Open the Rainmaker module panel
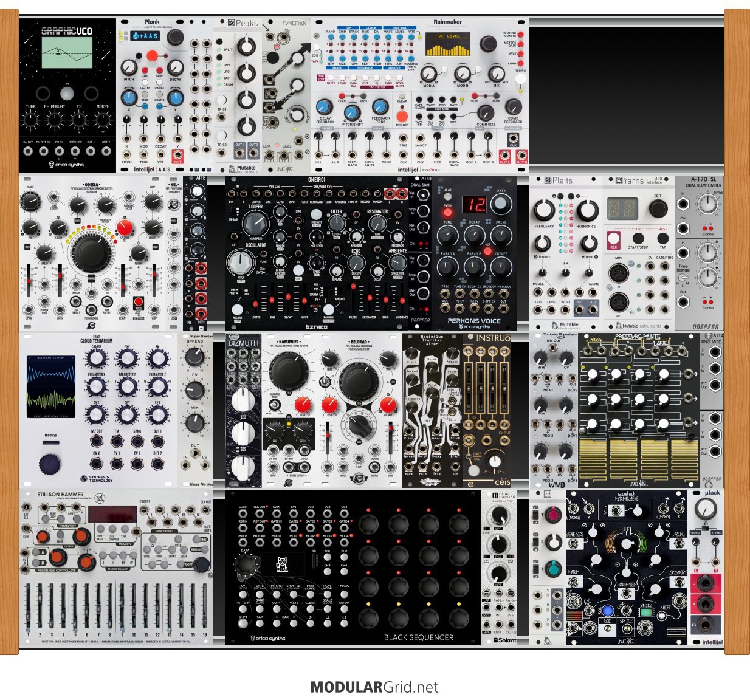The height and width of the screenshot is (700, 750). click(x=420, y=96)
